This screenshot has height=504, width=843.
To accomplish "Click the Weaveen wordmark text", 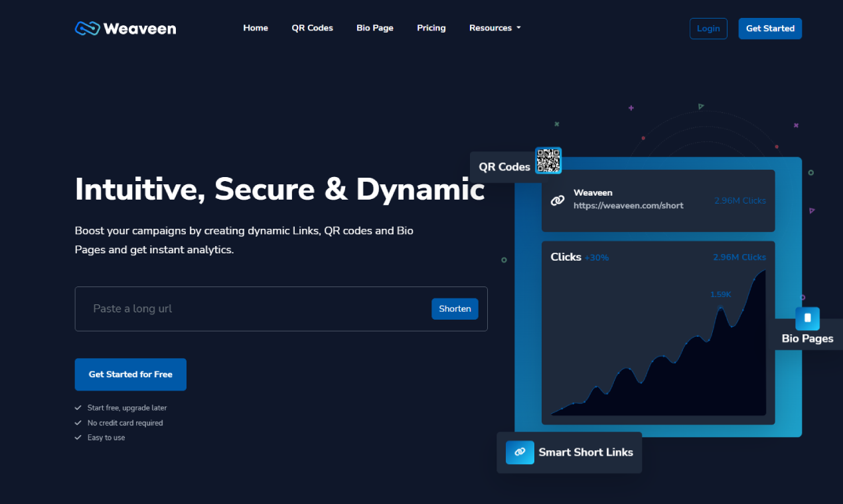I will point(139,29).
